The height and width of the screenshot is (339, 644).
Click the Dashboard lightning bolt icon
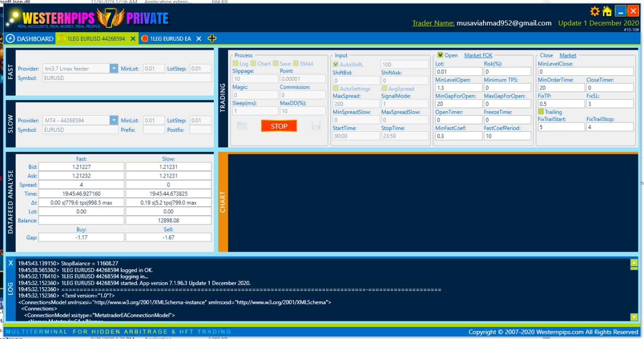coord(10,39)
